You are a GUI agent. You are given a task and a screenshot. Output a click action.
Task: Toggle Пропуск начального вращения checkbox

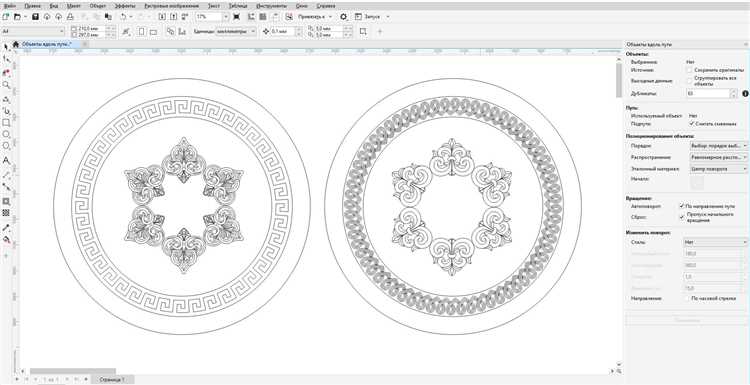[x=682, y=217]
